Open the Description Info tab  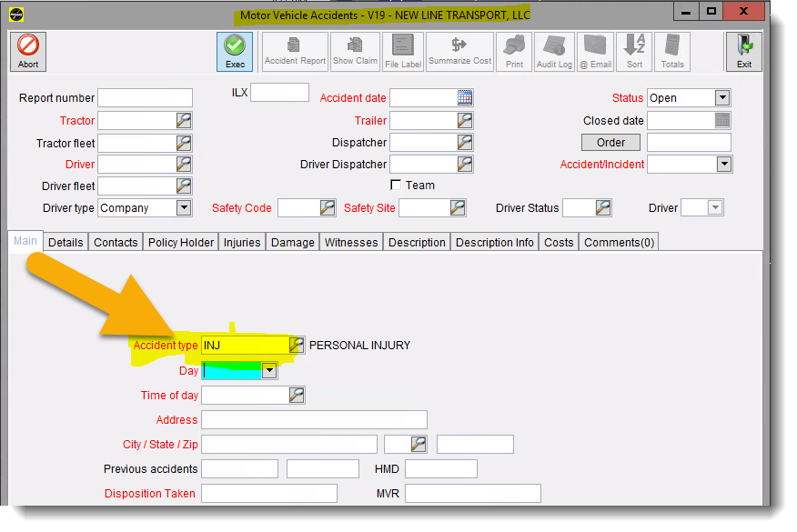click(x=495, y=243)
